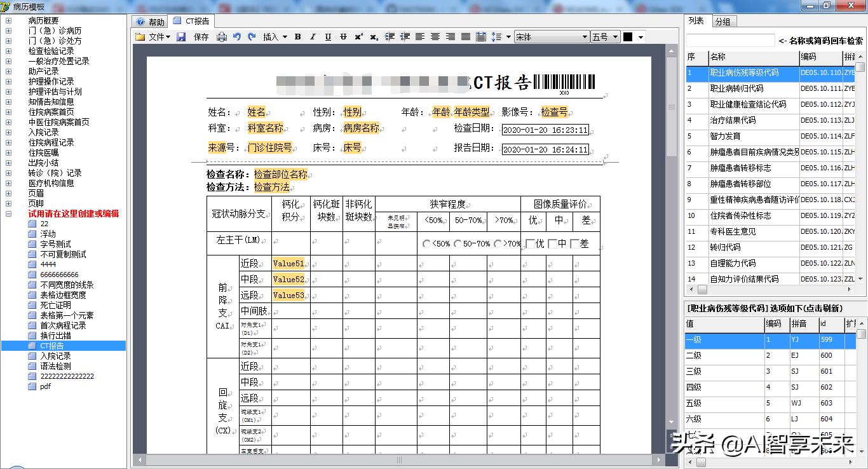Check the 优 image quality checkbox
The width and height of the screenshot is (868, 469).
(x=530, y=244)
